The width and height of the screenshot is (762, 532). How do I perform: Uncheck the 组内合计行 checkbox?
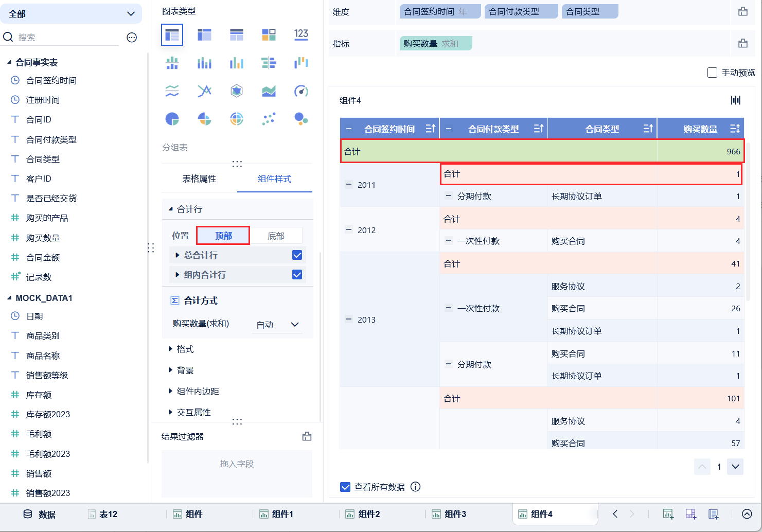click(297, 275)
